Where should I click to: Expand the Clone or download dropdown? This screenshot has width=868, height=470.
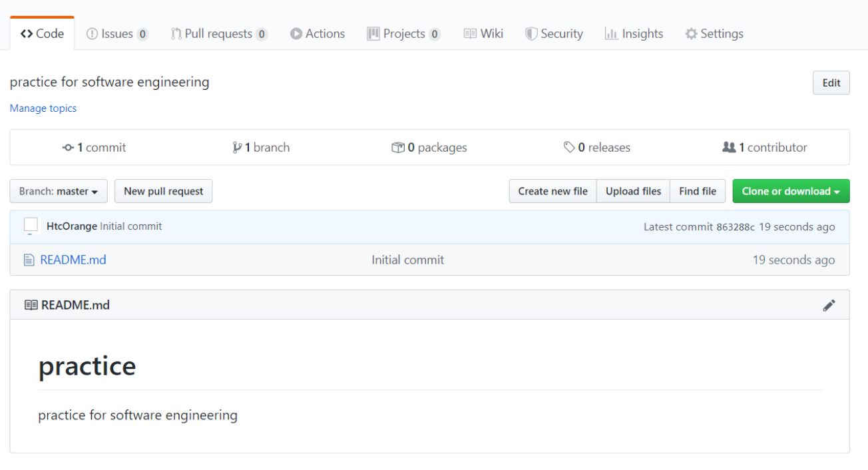791,192
